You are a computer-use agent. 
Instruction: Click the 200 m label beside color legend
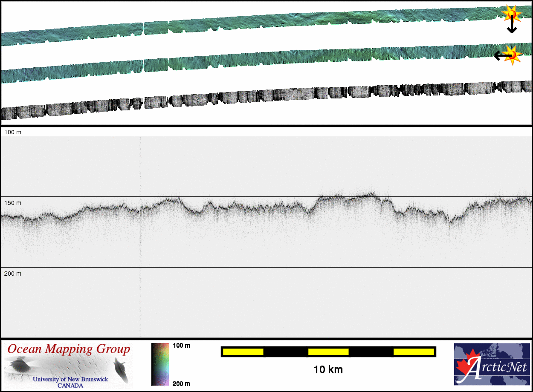181,383
